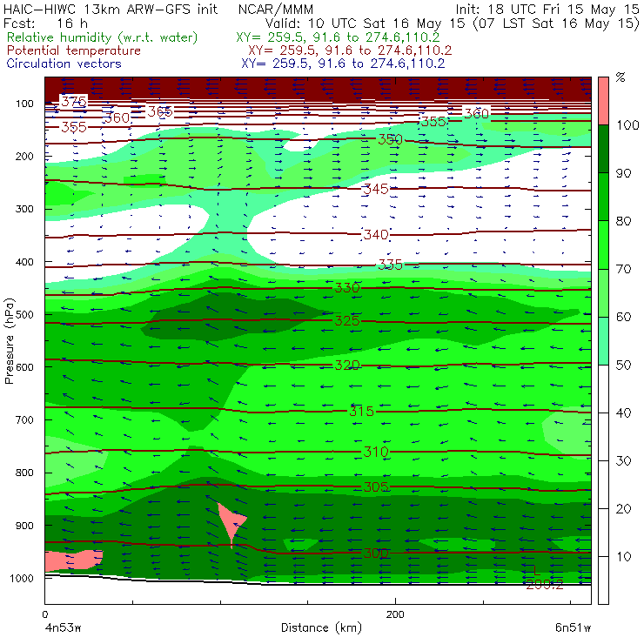The height and width of the screenshot is (644, 644).
Task: Click the red 'L' low marker
Action: click(x=535, y=570)
